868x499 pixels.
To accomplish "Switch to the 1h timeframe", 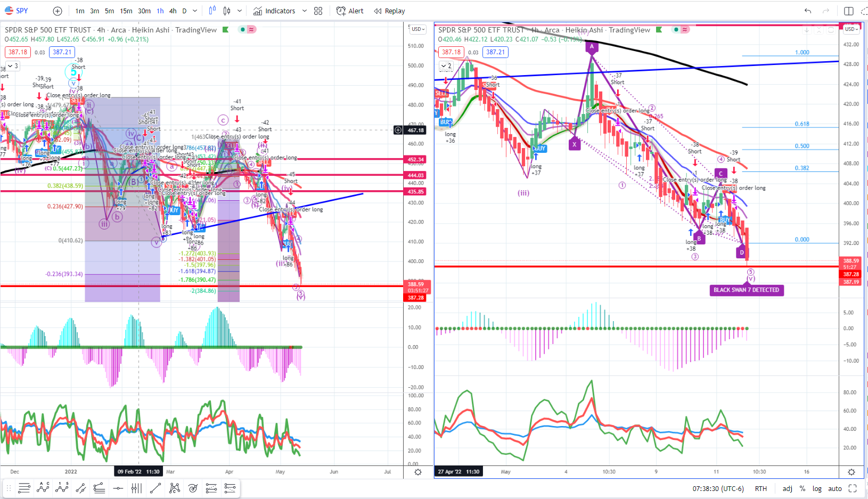I will 160,11.
